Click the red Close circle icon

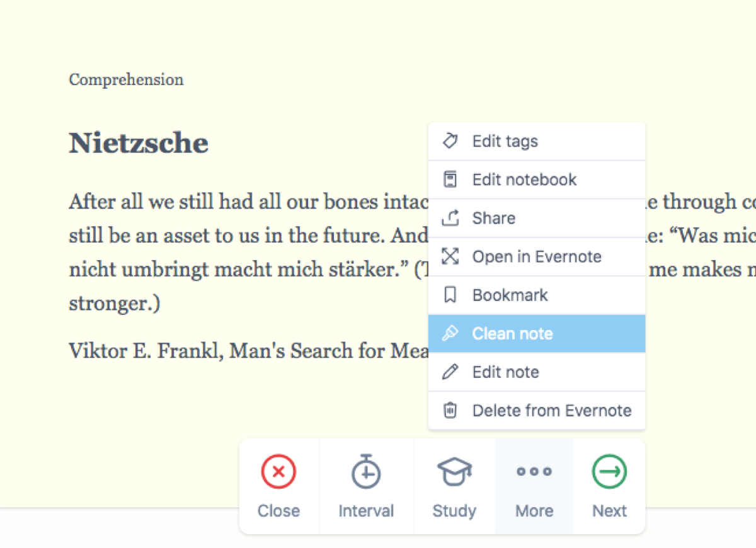[x=278, y=471]
